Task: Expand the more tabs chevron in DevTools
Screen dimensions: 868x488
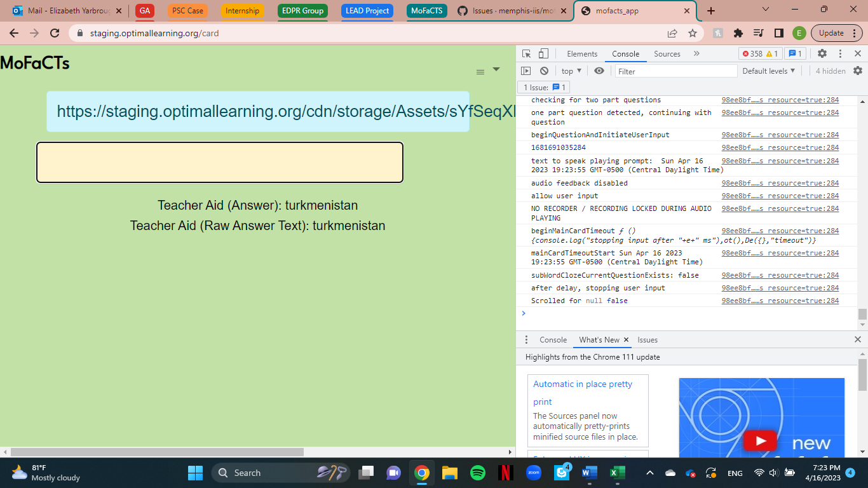Action: pos(697,53)
